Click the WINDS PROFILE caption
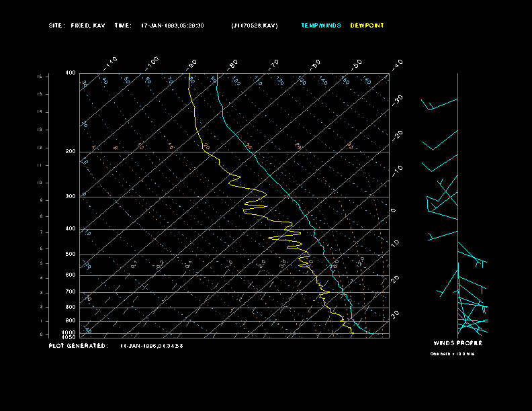This screenshot has height=411, width=532. [457, 343]
